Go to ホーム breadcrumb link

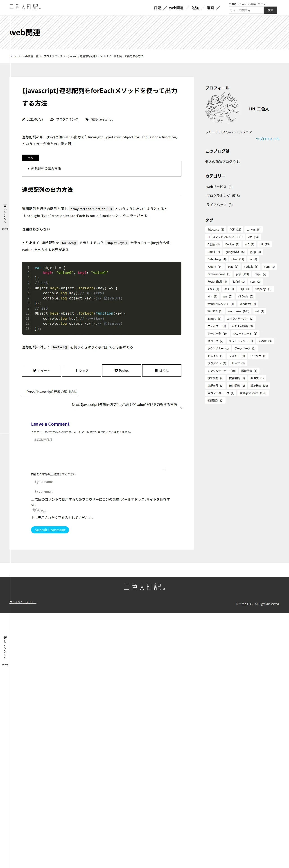point(14,56)
